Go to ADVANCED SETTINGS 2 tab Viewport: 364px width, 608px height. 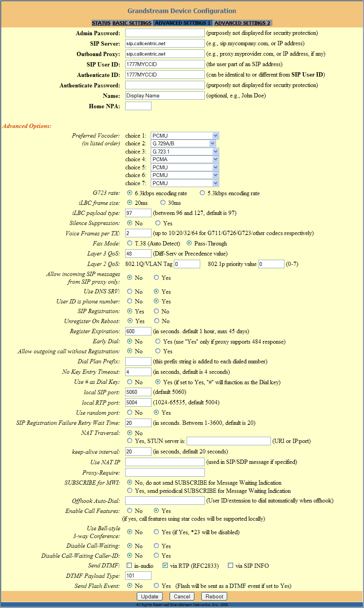coord(242,23)
